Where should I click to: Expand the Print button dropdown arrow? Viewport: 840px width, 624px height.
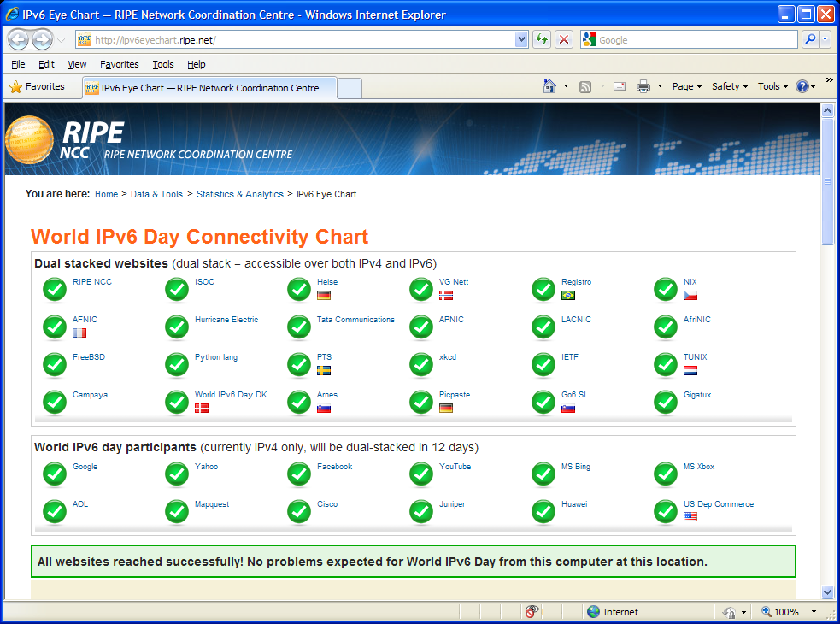(x=660, y=86)
